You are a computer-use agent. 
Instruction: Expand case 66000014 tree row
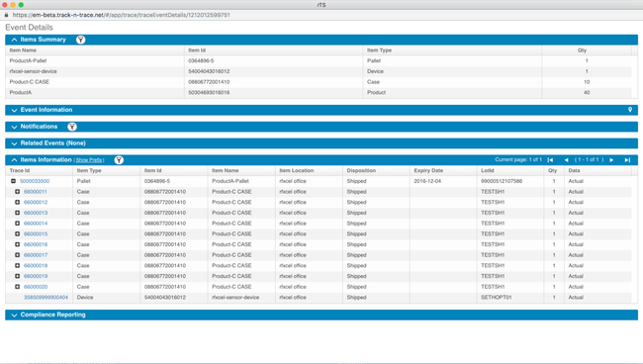[17, 224]
